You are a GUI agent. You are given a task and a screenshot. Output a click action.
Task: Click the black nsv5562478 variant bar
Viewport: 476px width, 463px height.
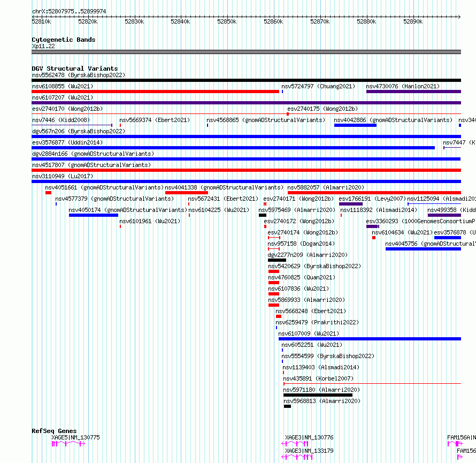[246, 80]
